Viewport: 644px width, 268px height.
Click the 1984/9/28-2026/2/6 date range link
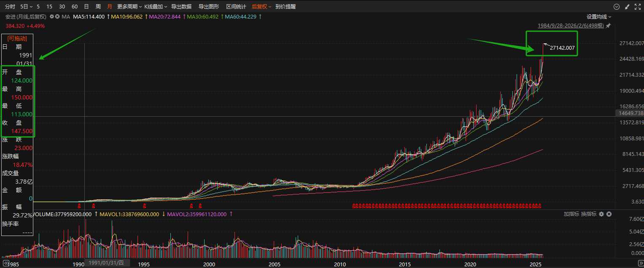tap(571, 26)
